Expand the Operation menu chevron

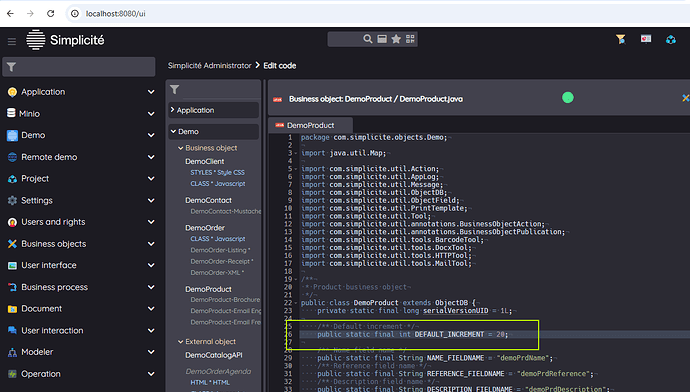point(151,374)
